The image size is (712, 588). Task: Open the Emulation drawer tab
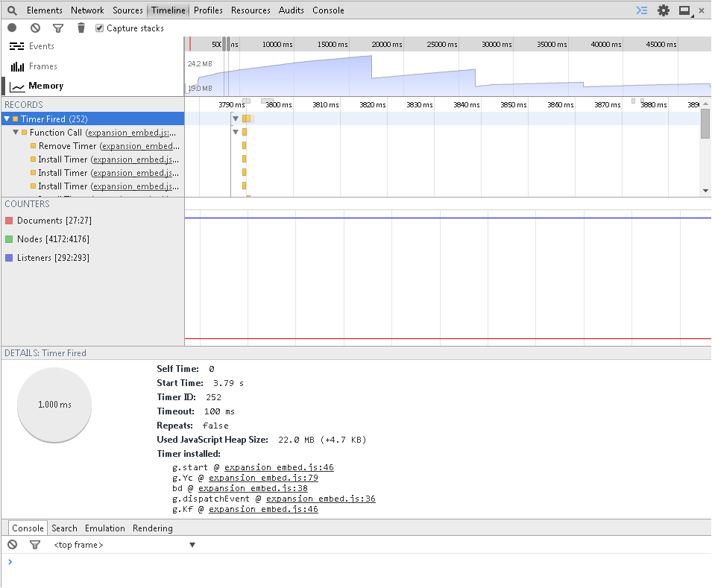104,528
